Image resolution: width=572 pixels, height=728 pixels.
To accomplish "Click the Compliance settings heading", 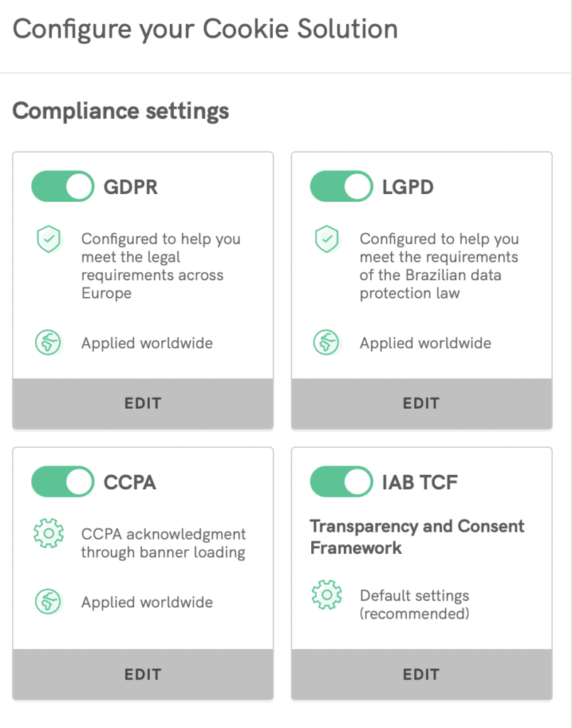I will pyautogui.click(x=121, y=111).
